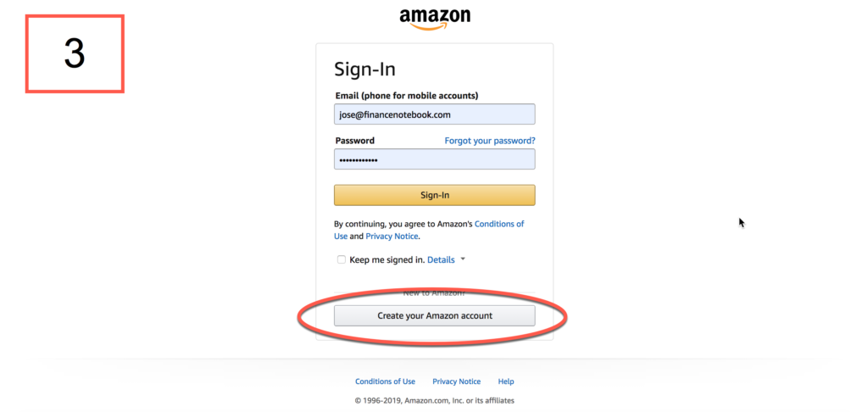Viewport: 868px width, 412px height.
Task: Expand the small arrow beside Details
Action: pyautogui.click(x=463, y=259)
